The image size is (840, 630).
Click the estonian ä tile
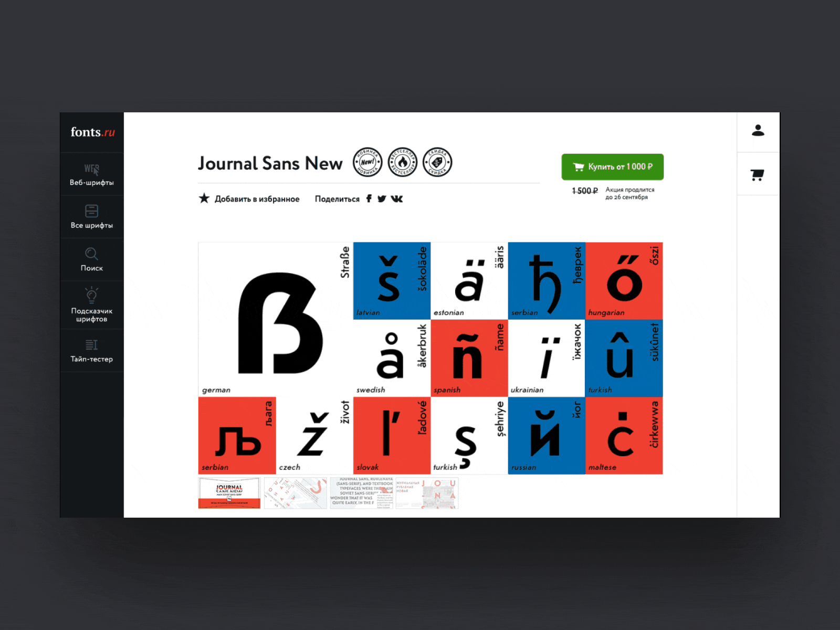click(x=469, y=281)
